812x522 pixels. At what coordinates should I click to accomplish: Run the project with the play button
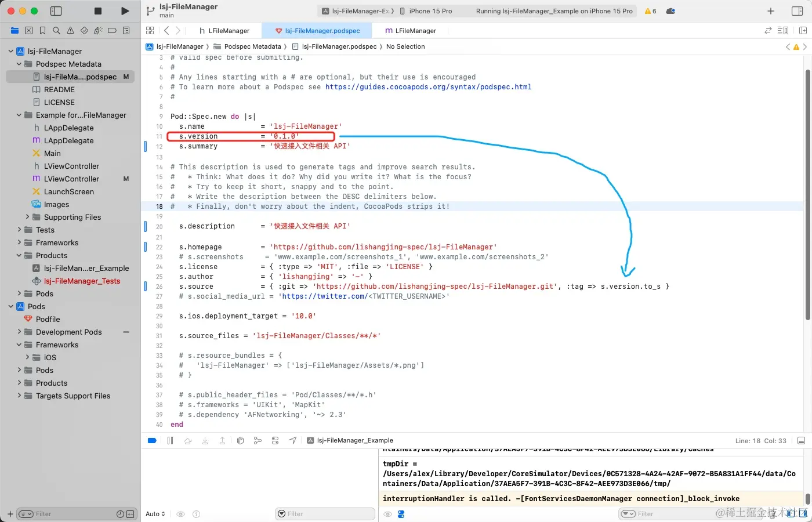(x=125, y=11)
